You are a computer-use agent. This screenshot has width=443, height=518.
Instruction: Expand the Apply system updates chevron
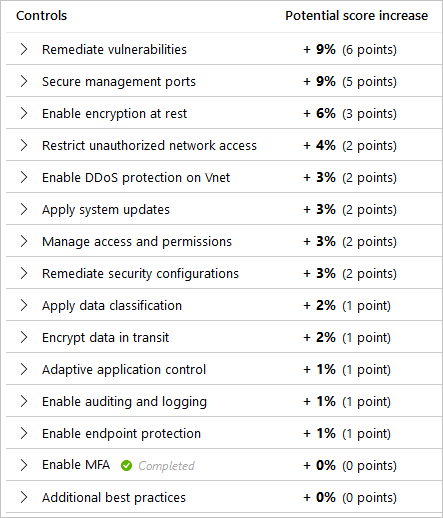point(24,209)
